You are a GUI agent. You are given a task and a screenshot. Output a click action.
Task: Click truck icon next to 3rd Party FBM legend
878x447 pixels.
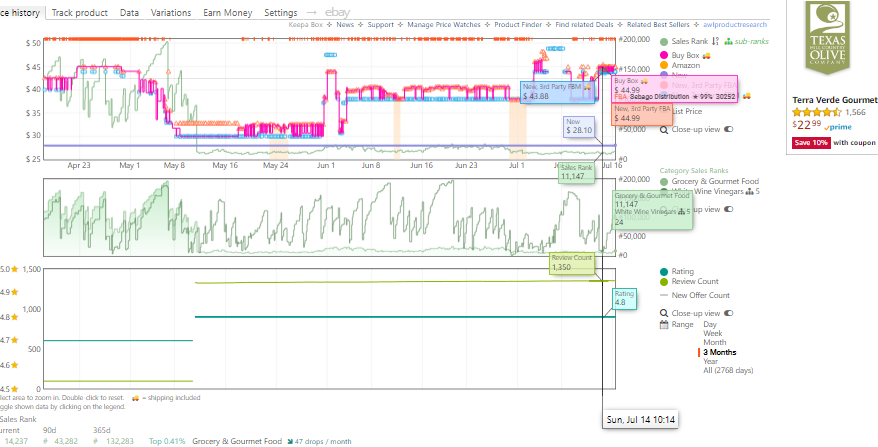coord(747,96)
